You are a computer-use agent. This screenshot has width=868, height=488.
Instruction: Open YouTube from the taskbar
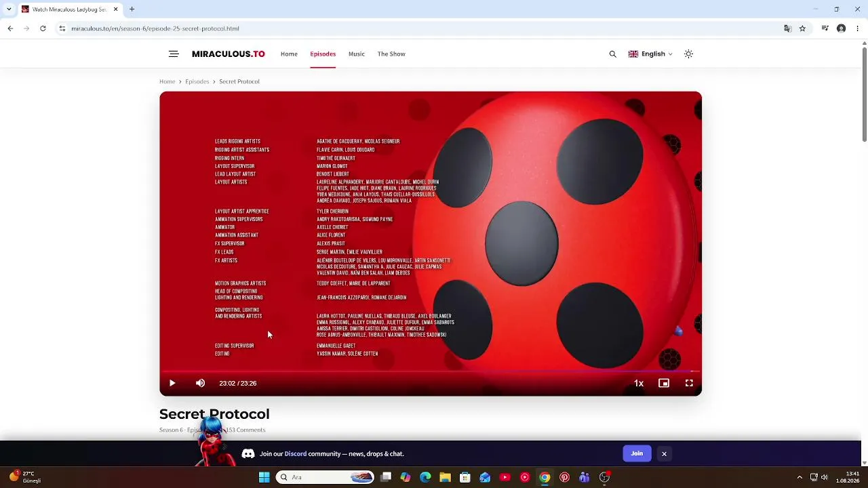pyautogui.click(x=505, y=477)
